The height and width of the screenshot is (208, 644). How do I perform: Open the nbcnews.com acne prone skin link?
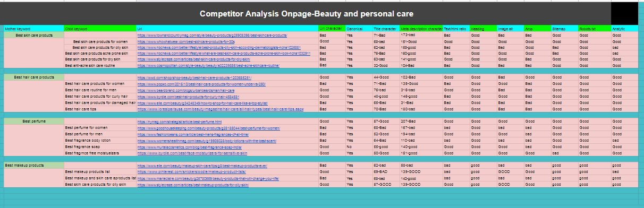pyautogui.click(x=223, y=54)
